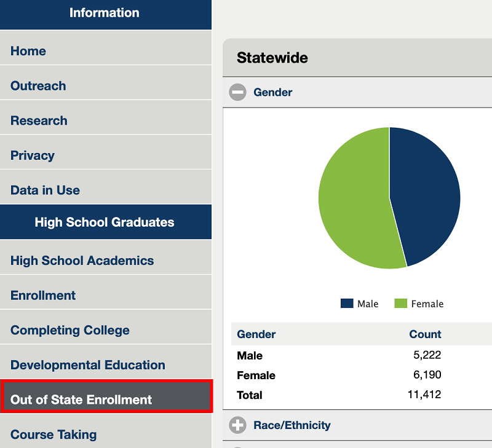Select the green Female pie slice

(351, 197)
